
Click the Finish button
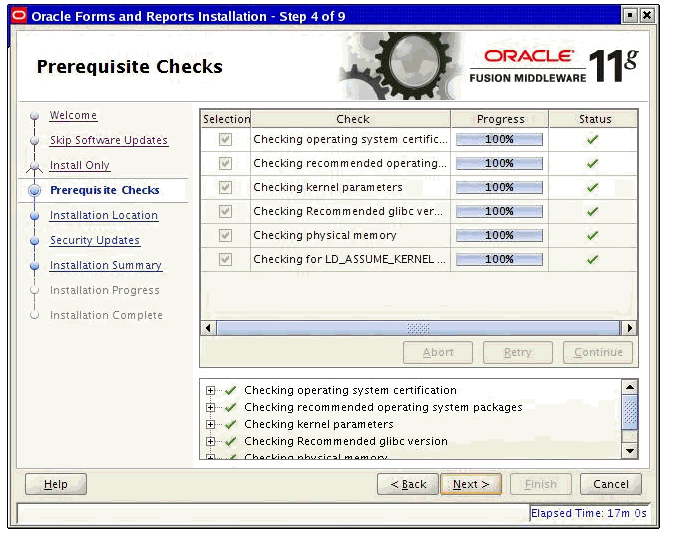pyautogui.click(x=541, y=484)
